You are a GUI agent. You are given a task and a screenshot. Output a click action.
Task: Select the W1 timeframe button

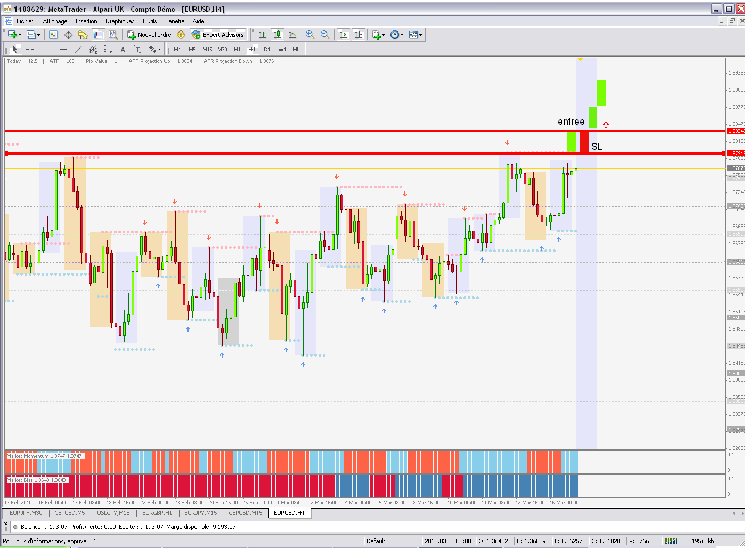pos(282,49)
